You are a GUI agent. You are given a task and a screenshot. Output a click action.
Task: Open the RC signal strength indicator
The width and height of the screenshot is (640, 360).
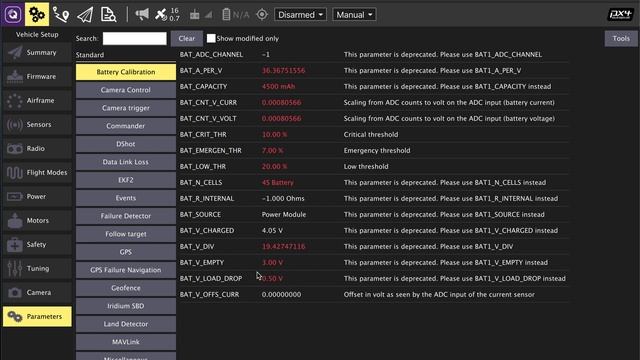coord(201,15)
